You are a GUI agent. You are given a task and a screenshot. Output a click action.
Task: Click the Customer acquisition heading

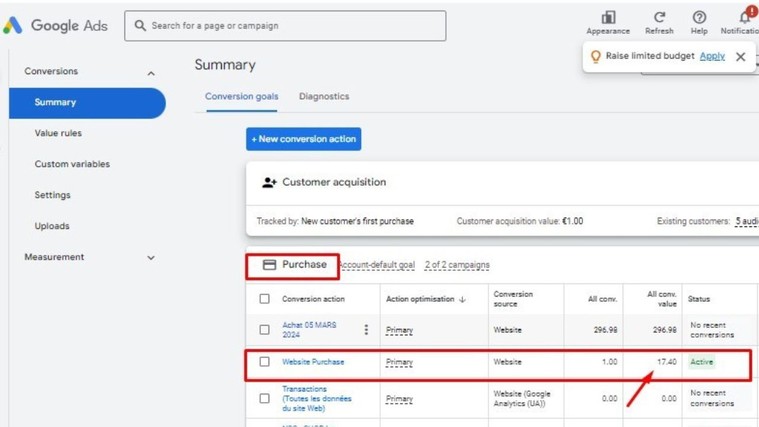(x=334, y=182)
